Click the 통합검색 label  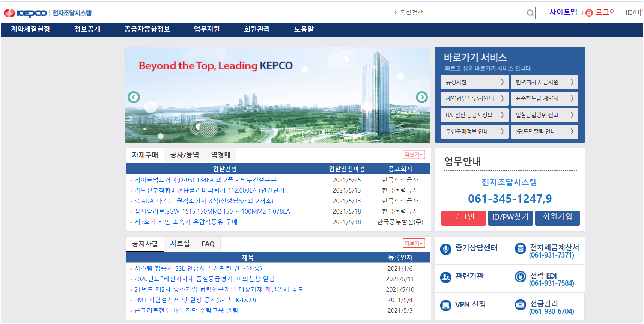point(411,13)
